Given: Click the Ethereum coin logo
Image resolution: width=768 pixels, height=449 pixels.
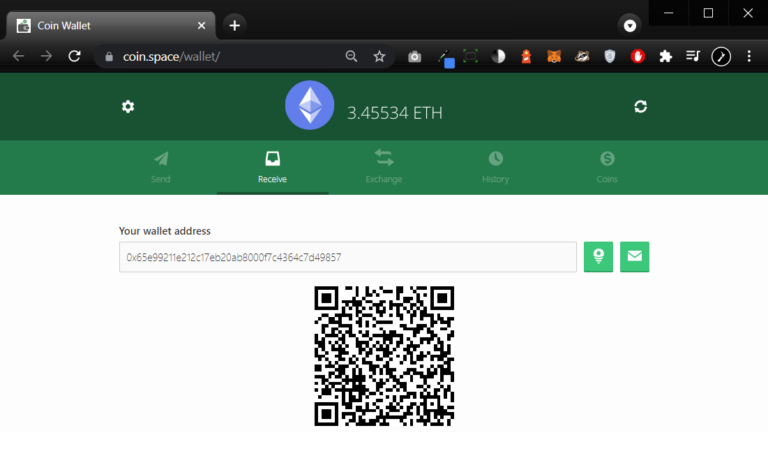Looking at the screenshot, I should pos(310,105).
